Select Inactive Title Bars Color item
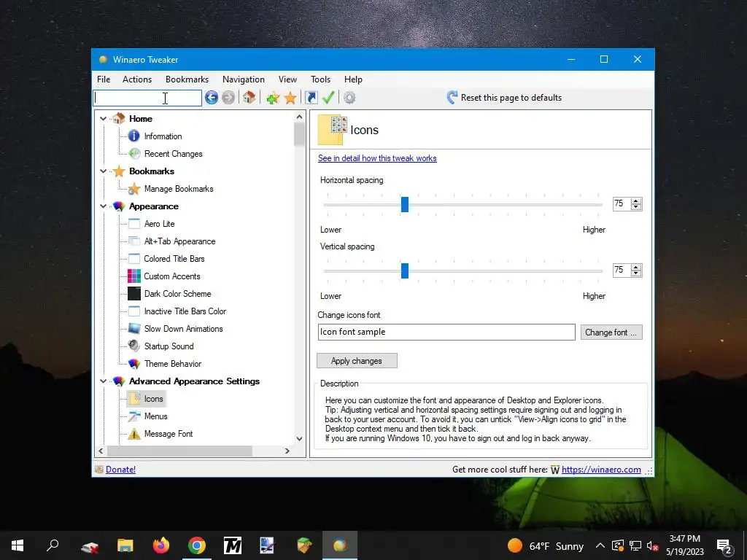Image resolution: width=747 pixels, height=560 pixels. click(x=185, y=311)
